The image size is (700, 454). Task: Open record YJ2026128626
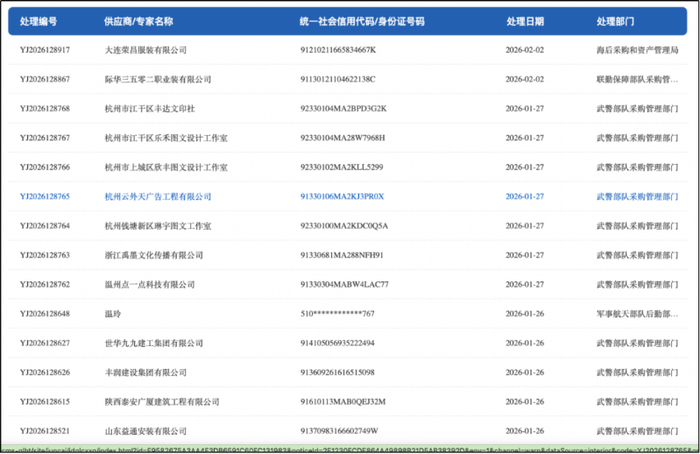[x=45, y=372]
